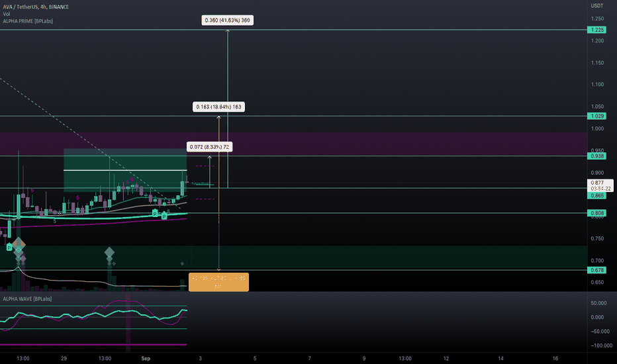Screen dimensions: 617x364
Task: Click the 1.050 value on the price scale
Action: pyautogui.click(x=597, y=107)
